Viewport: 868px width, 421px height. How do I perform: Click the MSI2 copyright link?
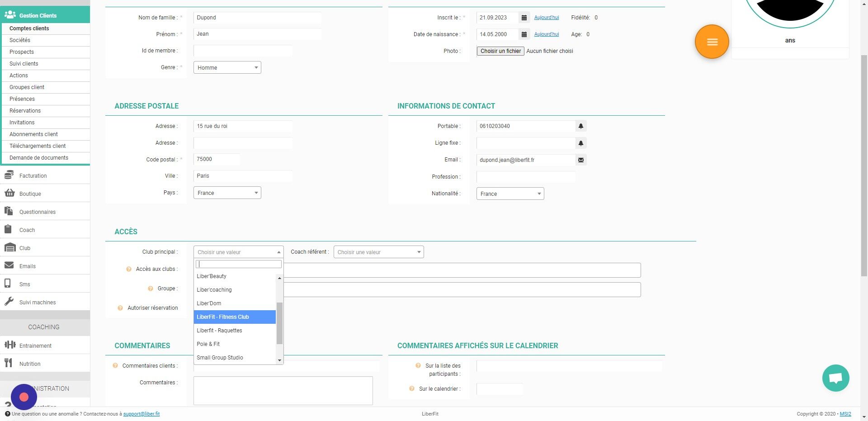pos(845,414)
